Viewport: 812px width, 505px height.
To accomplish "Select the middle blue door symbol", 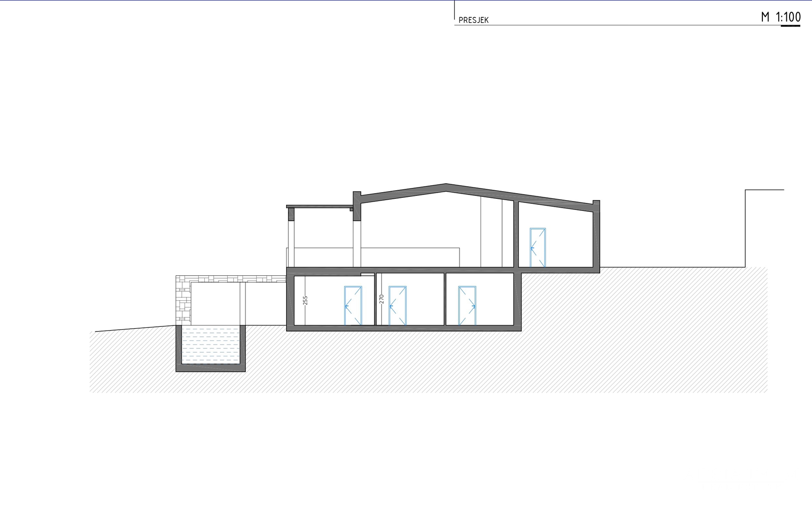I will click(398, 304).
